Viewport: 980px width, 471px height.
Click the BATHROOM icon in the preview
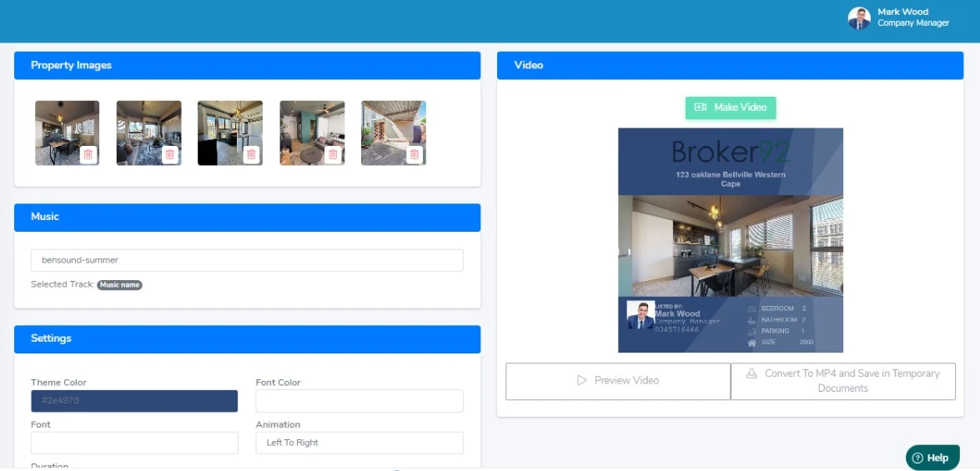751,320
